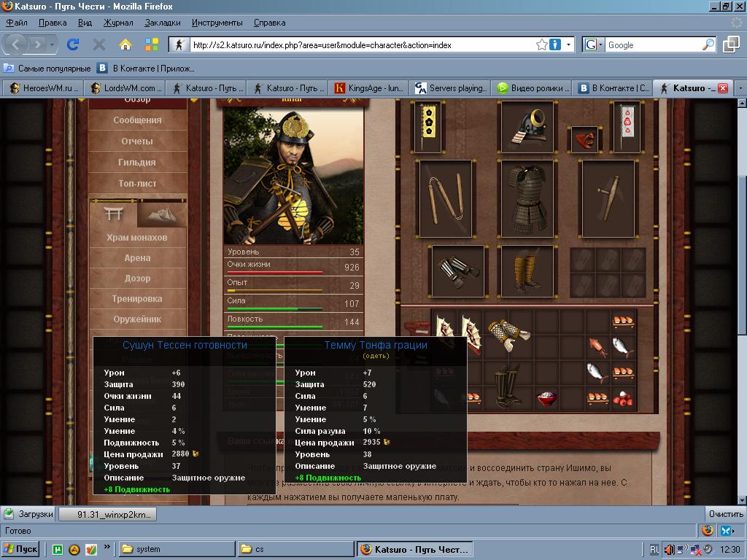
Task: Go to the Дозор page
Action: pyautogui.click(x=137, y=278)
